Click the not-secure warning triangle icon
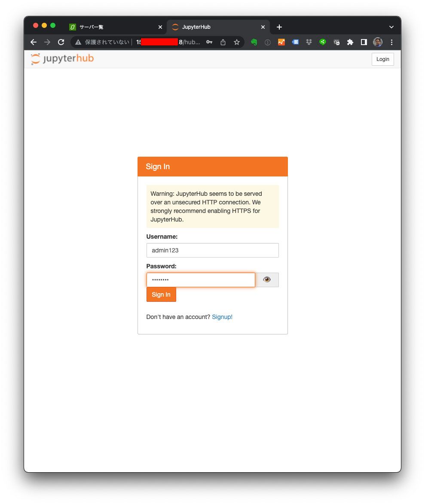This screenshot has height=504, width=425. 78,42
